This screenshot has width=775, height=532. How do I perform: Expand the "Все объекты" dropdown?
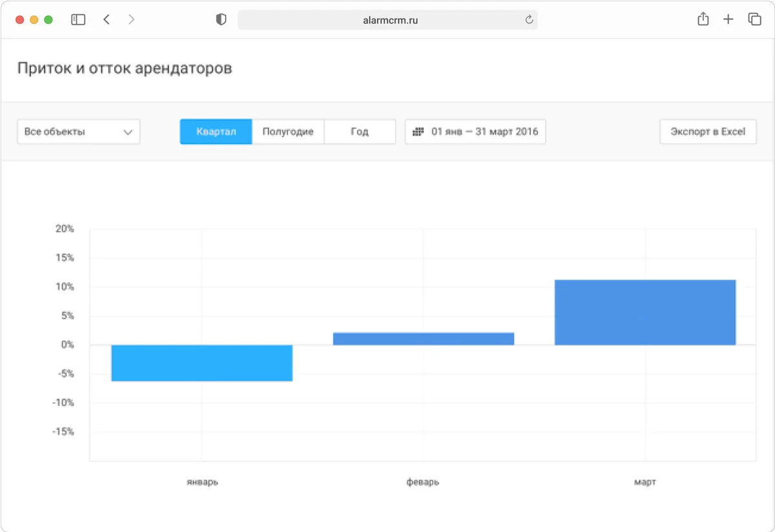[x=78, y=132]
